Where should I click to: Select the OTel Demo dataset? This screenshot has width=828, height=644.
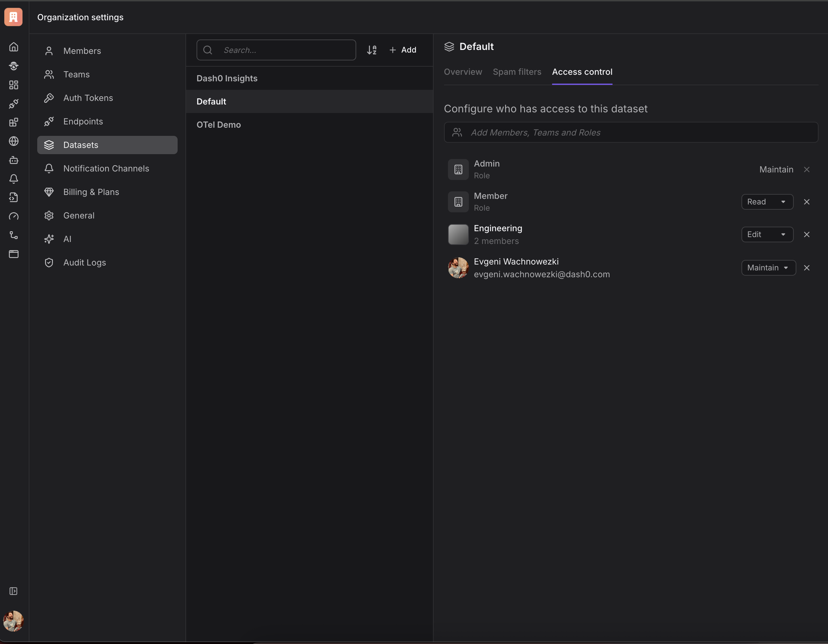pos(219,125)
